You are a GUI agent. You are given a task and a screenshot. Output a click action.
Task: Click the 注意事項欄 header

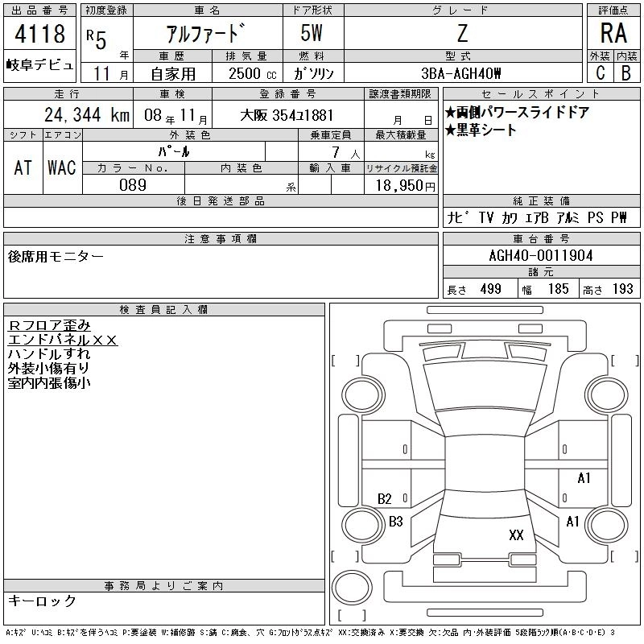221,239
